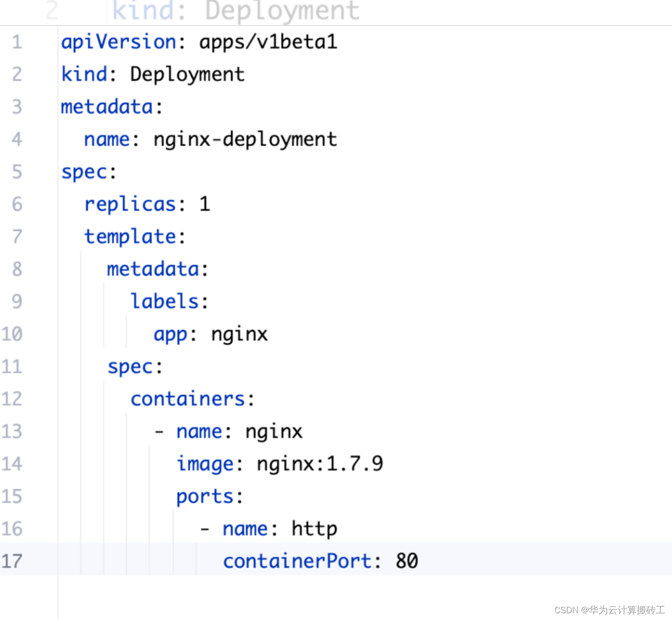Select the image value 'nginx:1.7.9'
672x619 pixels.
[320, 464]
